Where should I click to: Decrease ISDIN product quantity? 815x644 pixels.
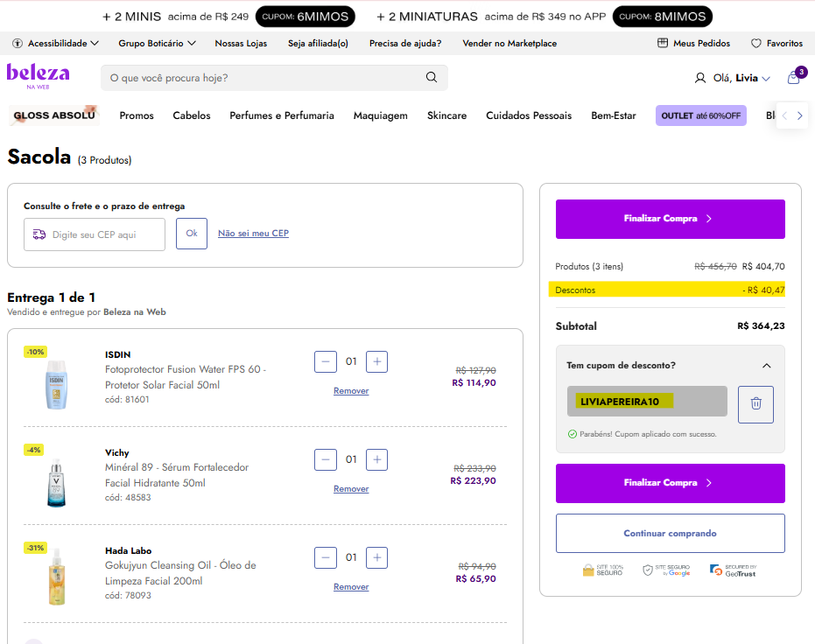click(x=326, y=361)
